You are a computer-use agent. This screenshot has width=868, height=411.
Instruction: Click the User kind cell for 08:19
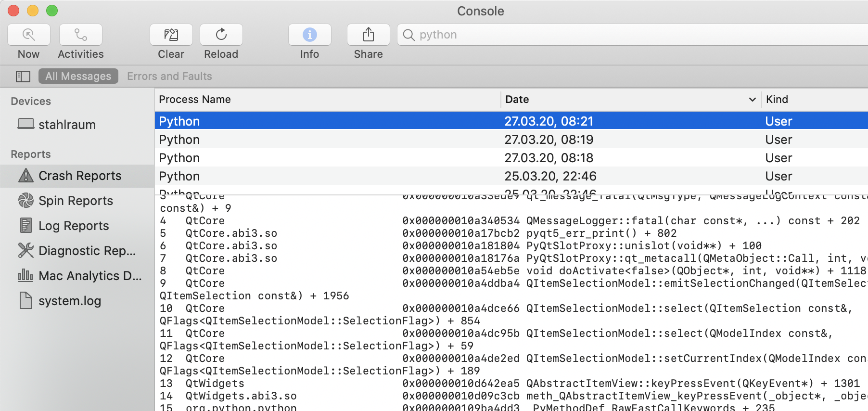pyautogui.click(x=779, y=140)
